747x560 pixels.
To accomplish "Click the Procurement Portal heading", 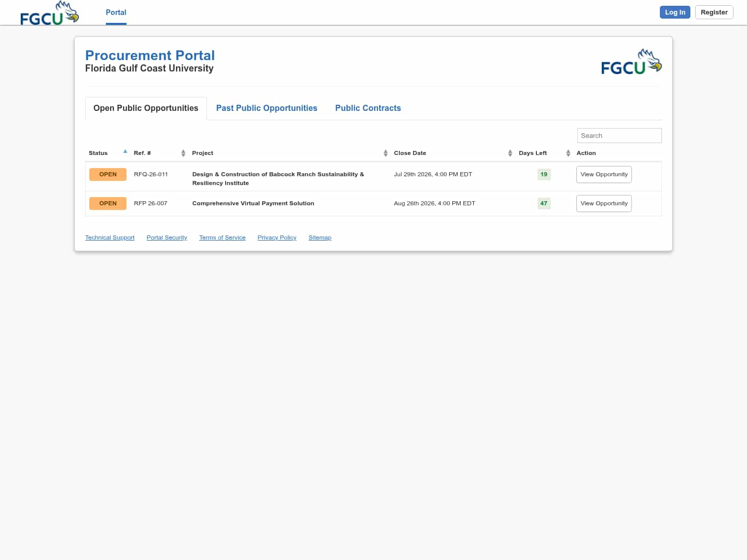I will (x=150, y=55).
